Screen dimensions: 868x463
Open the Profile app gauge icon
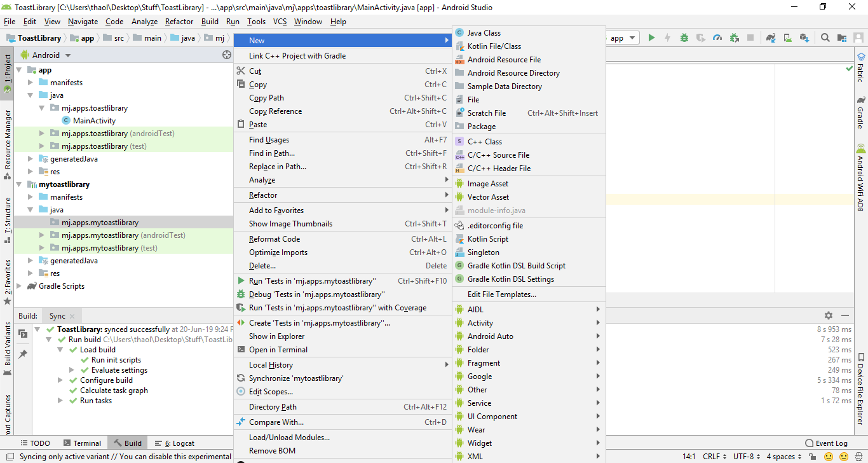[717, 38]
